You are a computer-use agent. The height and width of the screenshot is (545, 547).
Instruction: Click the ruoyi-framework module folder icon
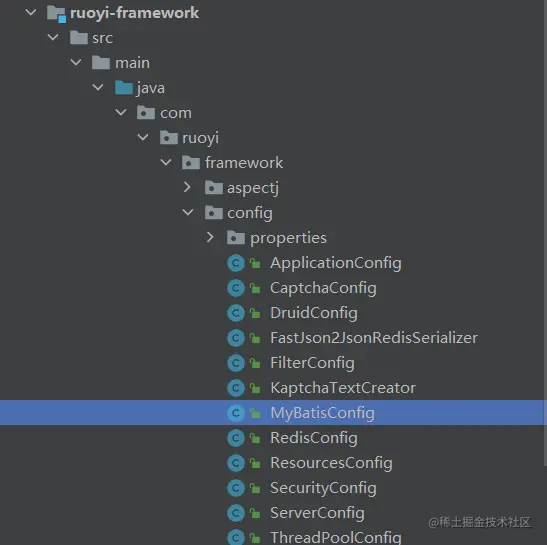[57, 14]
